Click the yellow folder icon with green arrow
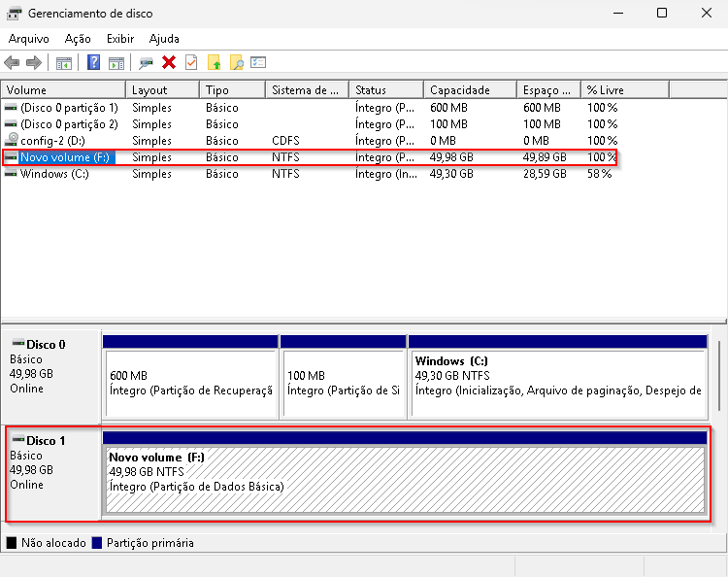 point(215,63)
